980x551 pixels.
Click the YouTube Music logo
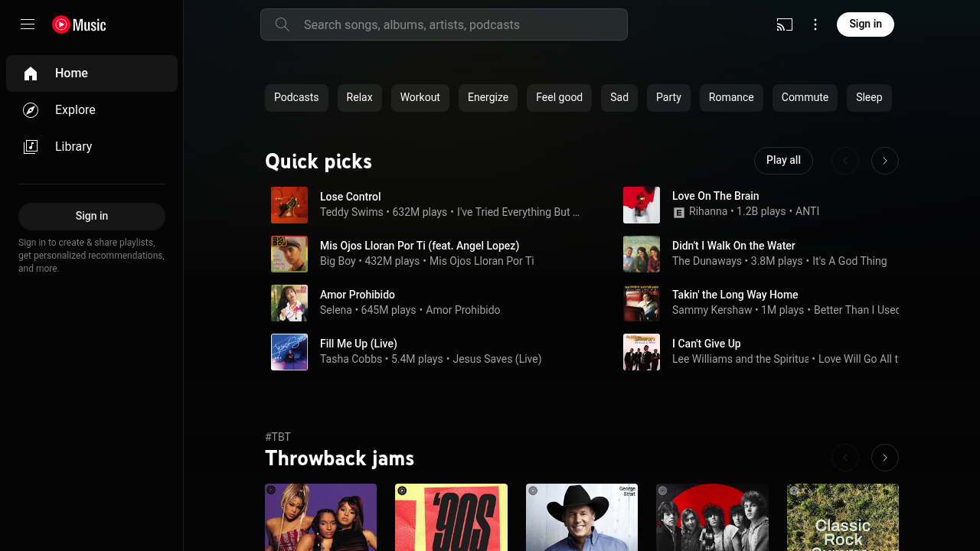pyautogui.click(x=80, y=24)
